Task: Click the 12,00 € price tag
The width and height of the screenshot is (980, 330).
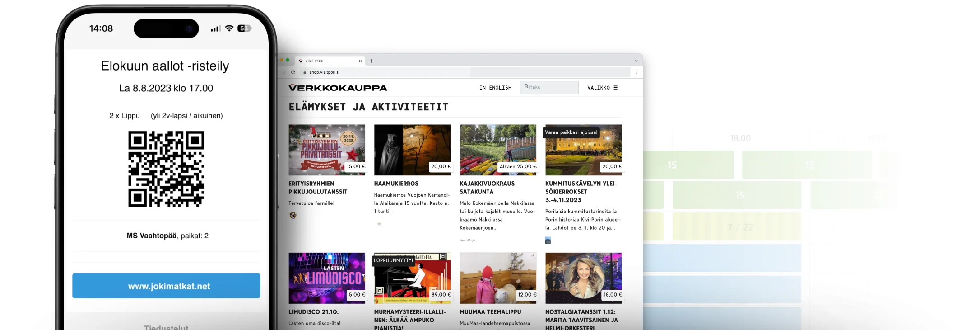Action: tap(527, 295)
